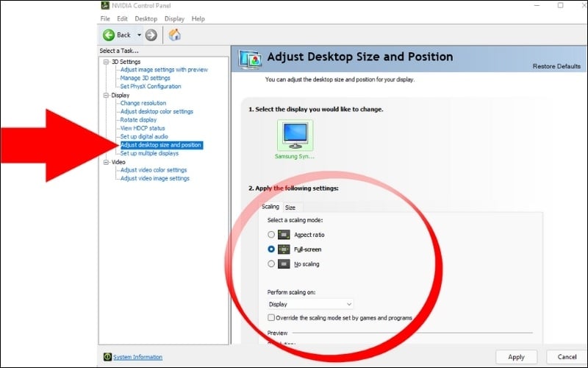Viewport: 588px width, 368px height.
Task: Click the NVIDIA Control Panel title bar icon
Action: [x=104, y=6]
